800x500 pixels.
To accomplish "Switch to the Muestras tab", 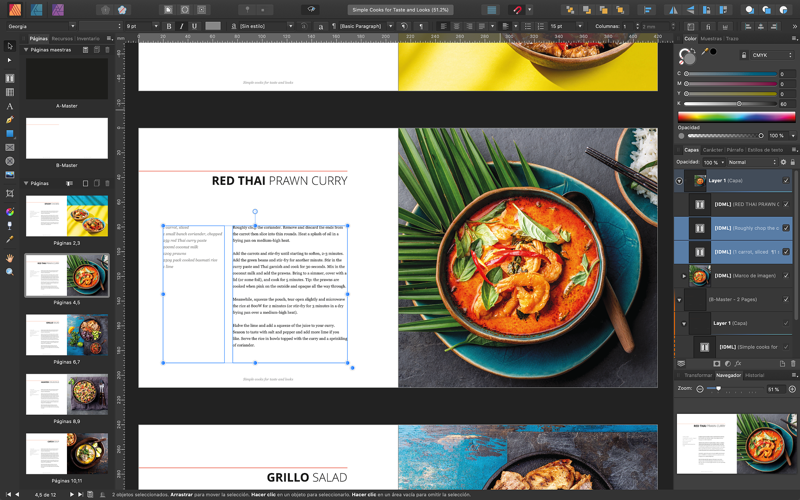I will click(710, 38).
